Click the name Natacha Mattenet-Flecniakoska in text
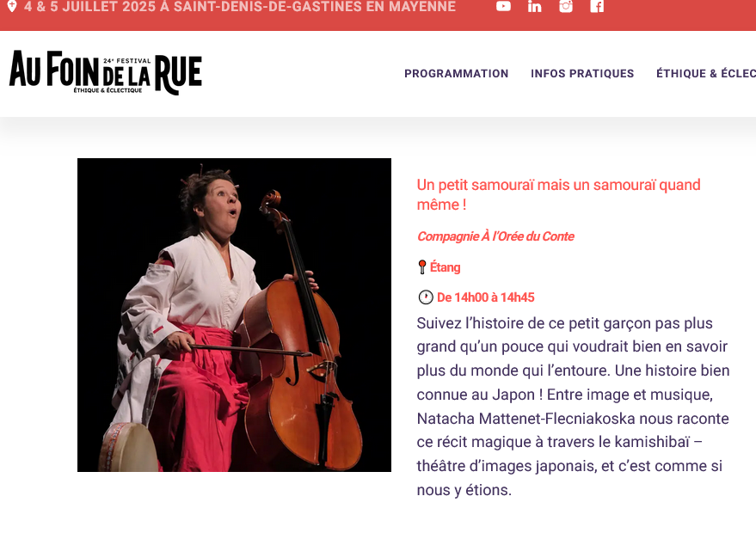The width and height of the screenshot is (756, 533). click(x=526, y=419)
